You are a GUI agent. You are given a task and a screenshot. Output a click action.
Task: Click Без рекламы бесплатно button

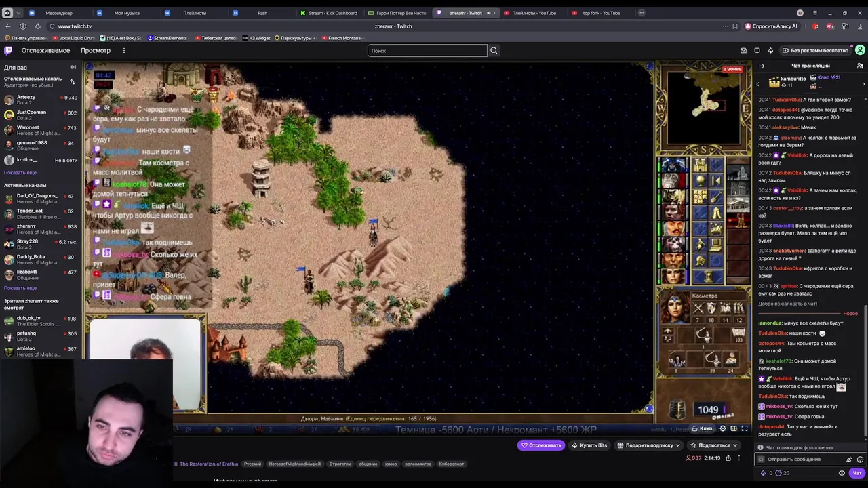click(x=815, y=50)
